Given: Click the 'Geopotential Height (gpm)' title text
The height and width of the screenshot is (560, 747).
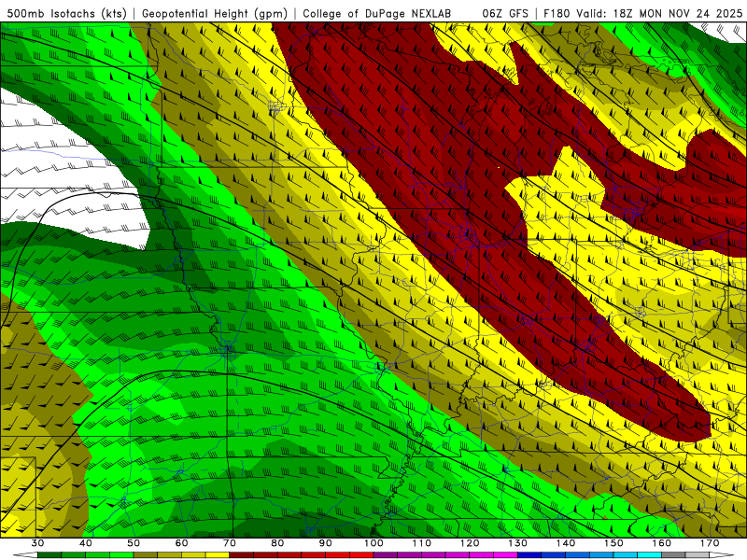Looking at the screenshot, I should [x=215, y=13].
